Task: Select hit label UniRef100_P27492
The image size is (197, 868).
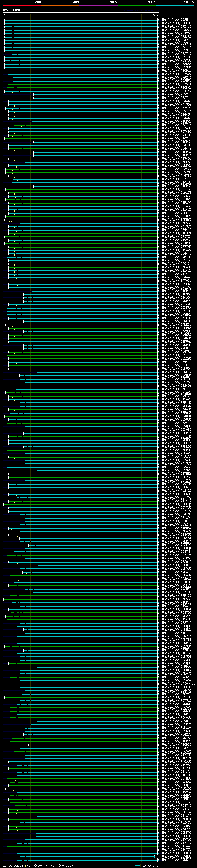Action: coord(176,108)
